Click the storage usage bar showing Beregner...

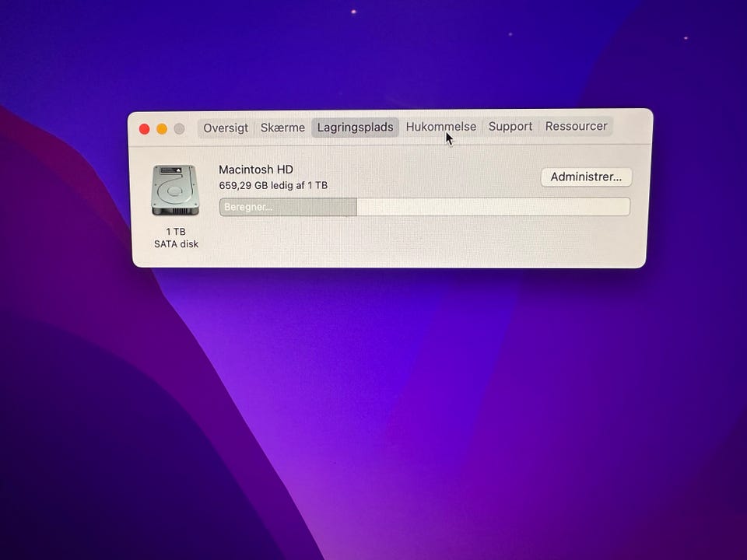425,207
